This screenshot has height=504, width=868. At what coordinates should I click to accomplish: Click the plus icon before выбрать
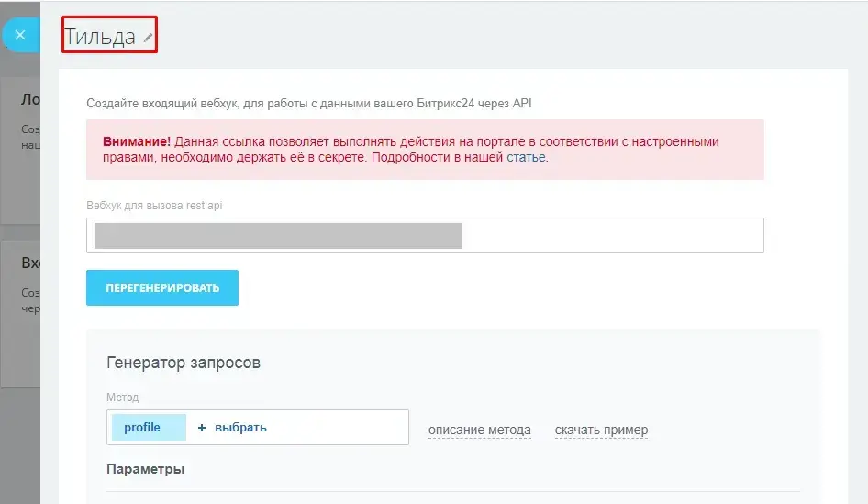click(x=202, y=428)
